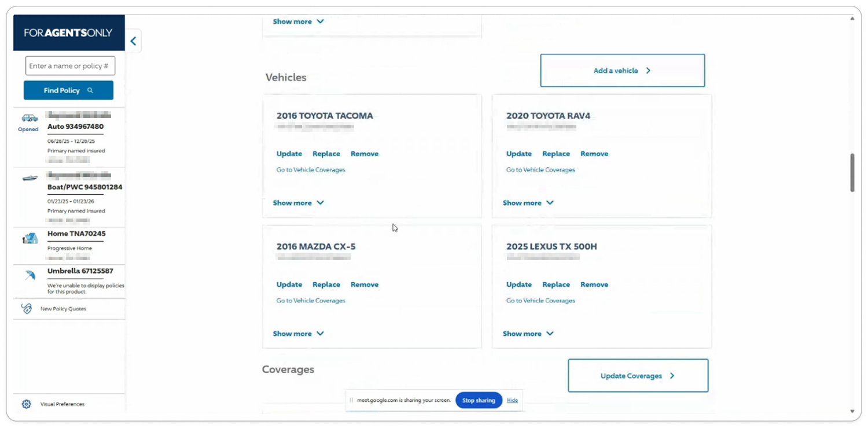
Task: Click the drag handle on the screen sharing bar
Action: (351, 400)
